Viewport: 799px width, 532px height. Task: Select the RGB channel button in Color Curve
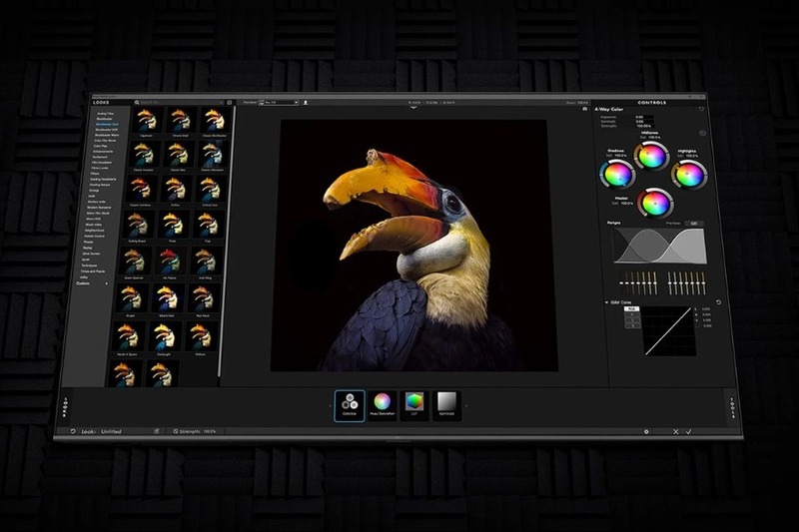(631, 309)
